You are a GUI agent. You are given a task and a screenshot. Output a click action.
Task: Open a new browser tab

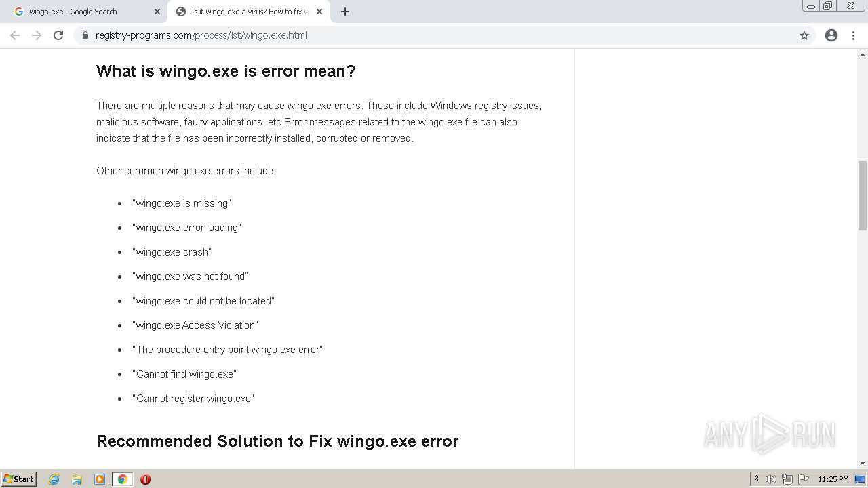click(x=345, y=12)
